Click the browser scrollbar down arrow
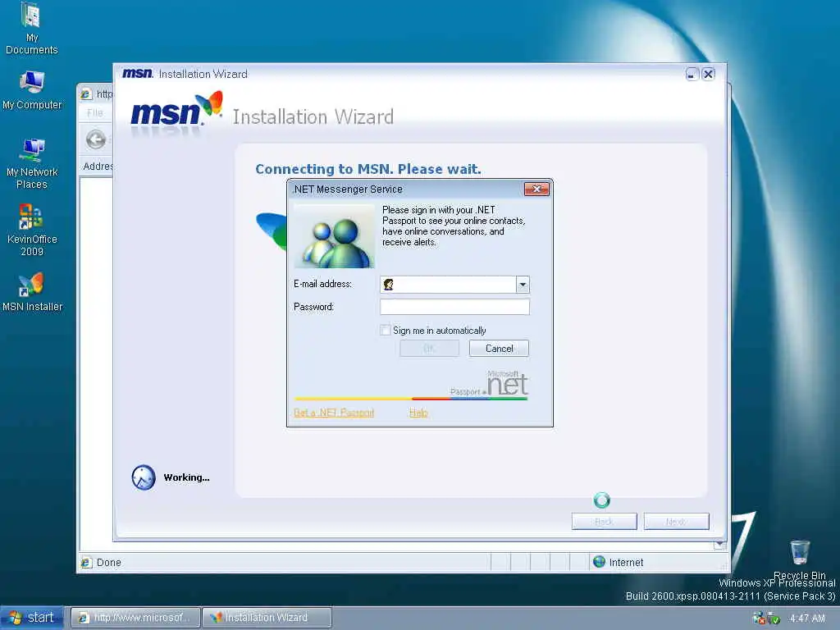The image size is (840, 630). [x=720, y=545]
